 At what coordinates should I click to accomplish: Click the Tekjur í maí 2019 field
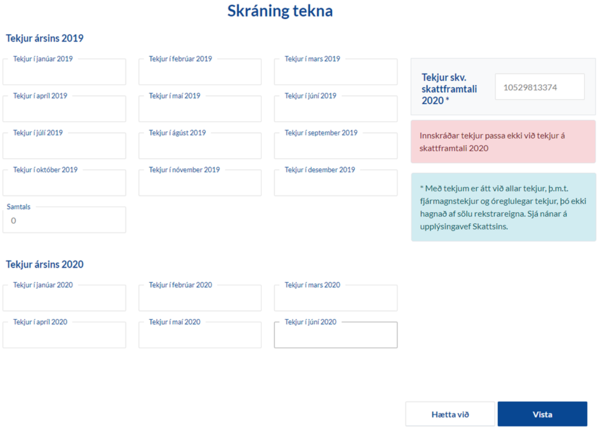200,110
